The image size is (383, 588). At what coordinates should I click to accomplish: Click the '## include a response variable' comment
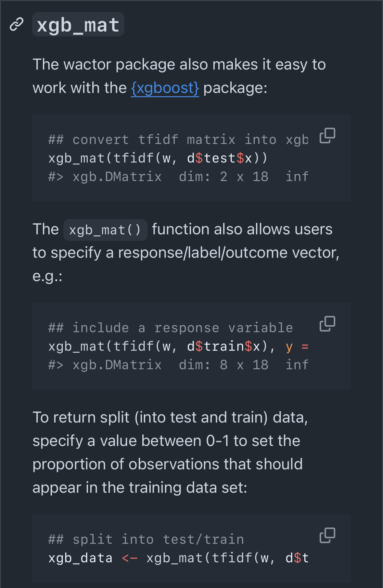click(170, 328)
